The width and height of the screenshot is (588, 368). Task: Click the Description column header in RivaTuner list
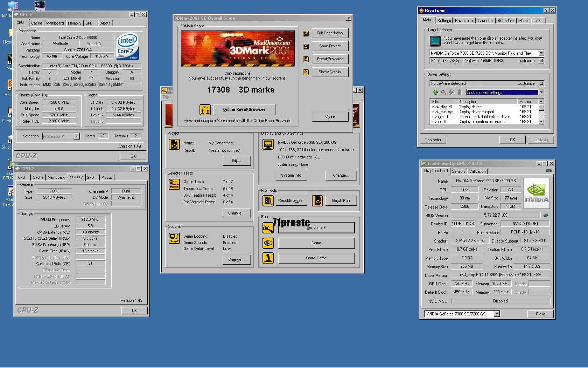pos(487,102)
